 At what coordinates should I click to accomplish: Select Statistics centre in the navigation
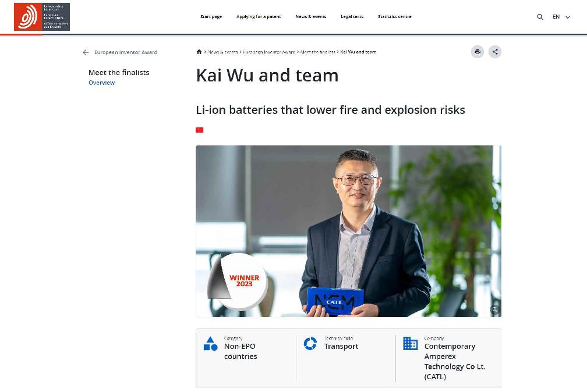(x=395, y=17)
